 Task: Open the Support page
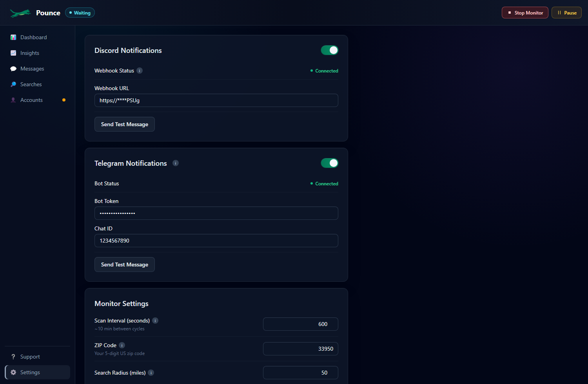pyautogui.click(x=37, y=357)
